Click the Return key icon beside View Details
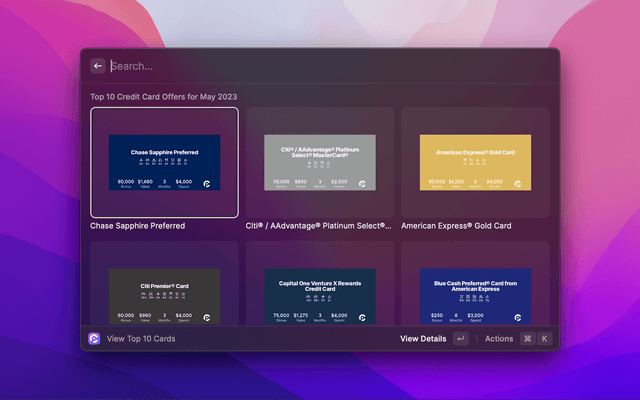The width and height of the screenshot is (640, 400). click(460, 339)
